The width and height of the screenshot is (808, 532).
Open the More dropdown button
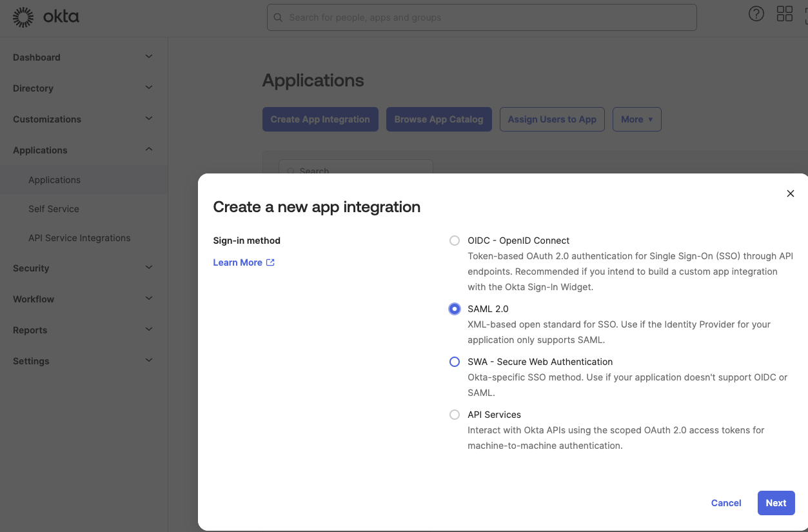(x=636, y=119)
